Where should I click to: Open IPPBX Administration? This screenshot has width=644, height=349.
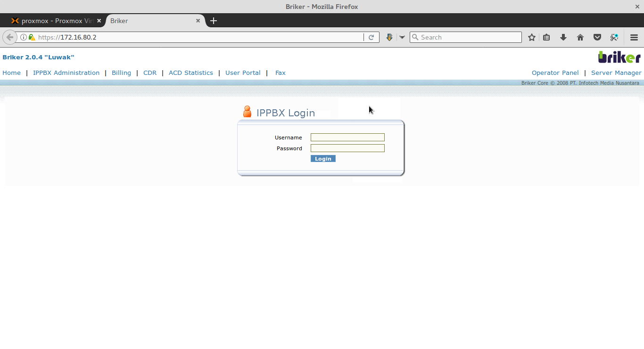tap(66, 73)
